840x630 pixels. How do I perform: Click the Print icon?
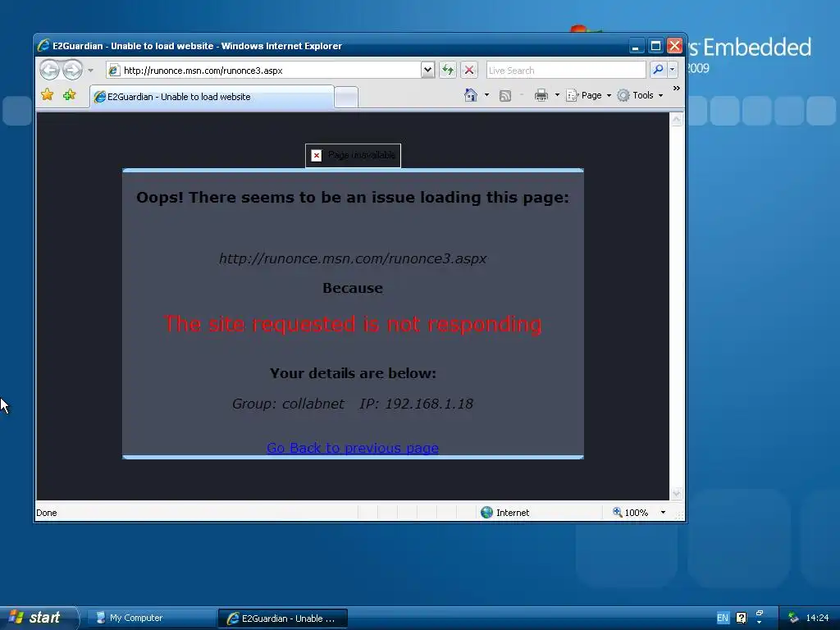point(541,95)
